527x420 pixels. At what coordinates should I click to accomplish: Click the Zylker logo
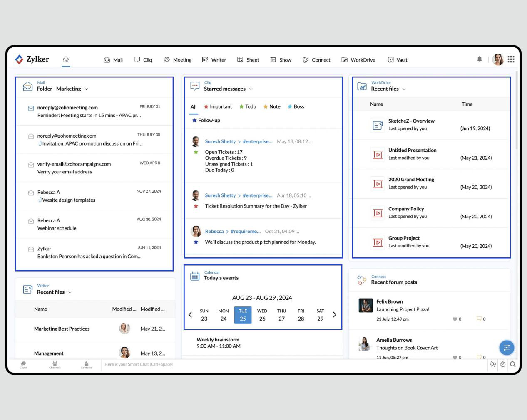[x=32, y=59]
